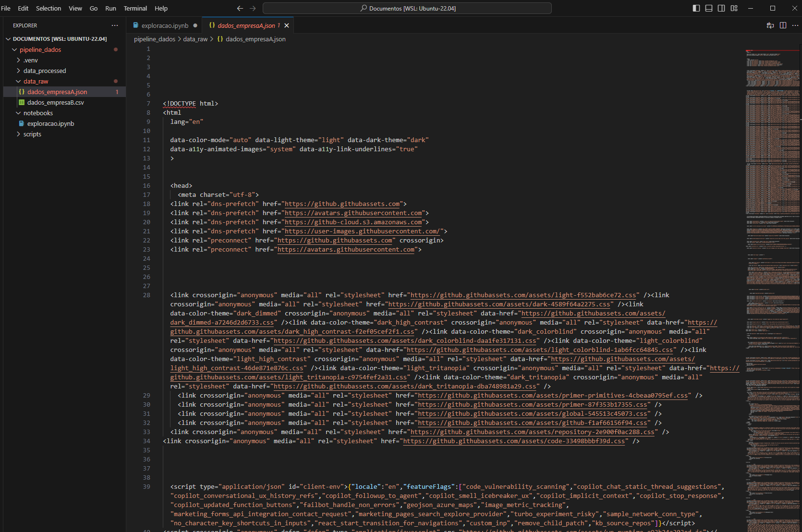802x532 pixels.
Task: Open Explorer views and more actions
Action: tap(114, 25)
